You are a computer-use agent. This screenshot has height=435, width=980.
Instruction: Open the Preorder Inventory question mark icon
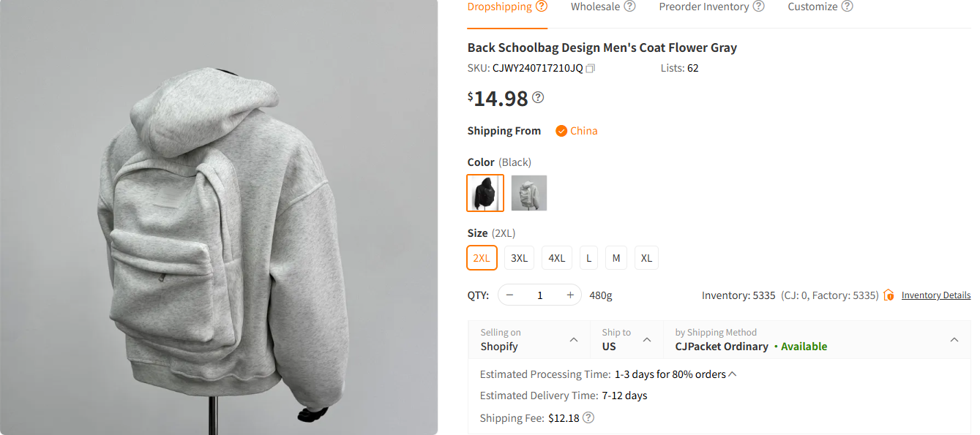pos(759,6)
